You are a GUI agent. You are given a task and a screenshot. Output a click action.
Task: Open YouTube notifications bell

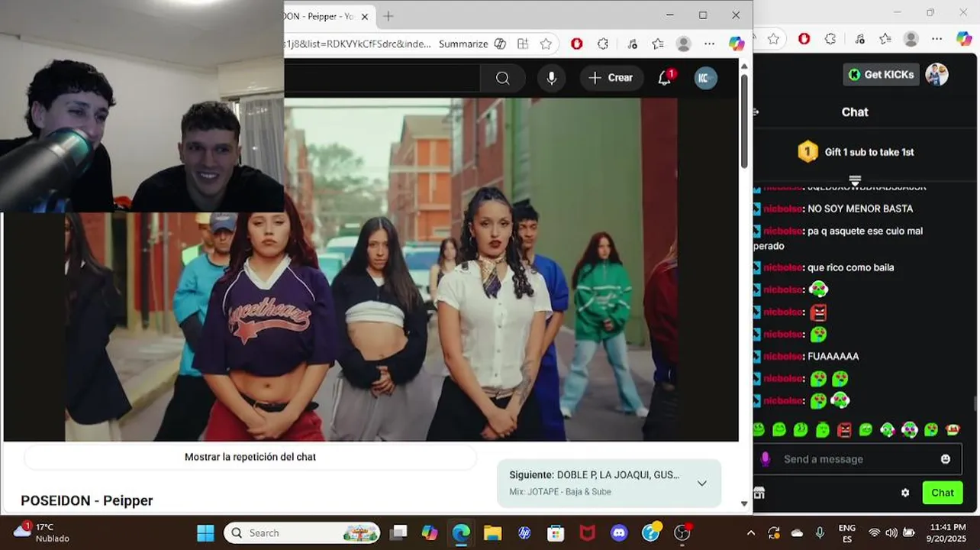click(665, 78)
